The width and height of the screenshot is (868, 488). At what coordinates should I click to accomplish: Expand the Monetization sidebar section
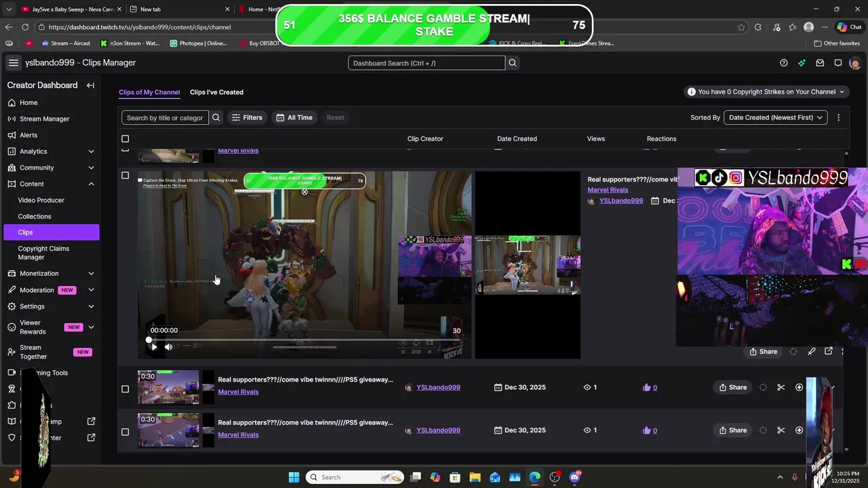coord(91,273)
